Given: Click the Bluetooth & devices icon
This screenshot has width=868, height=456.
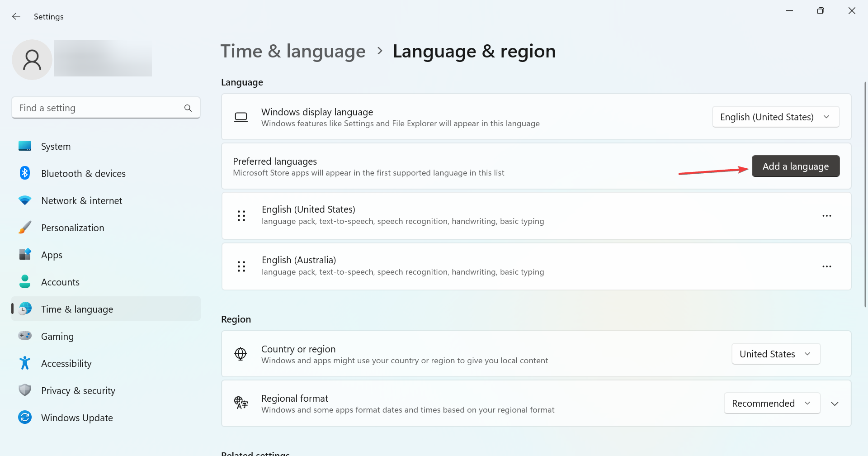Looking at the screenshot, I should point(25,173).
